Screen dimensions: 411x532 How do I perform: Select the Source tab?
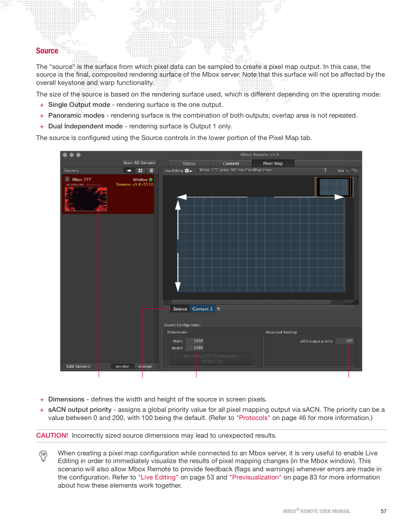coord(180,309)
